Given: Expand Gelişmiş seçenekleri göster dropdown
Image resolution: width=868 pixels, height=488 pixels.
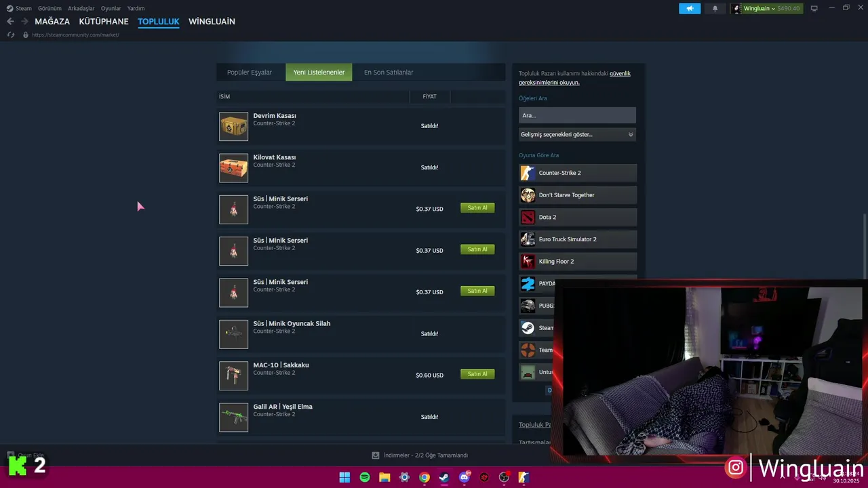Looking at the screenshot, I should pyautogui.click(x=577, y=134).
